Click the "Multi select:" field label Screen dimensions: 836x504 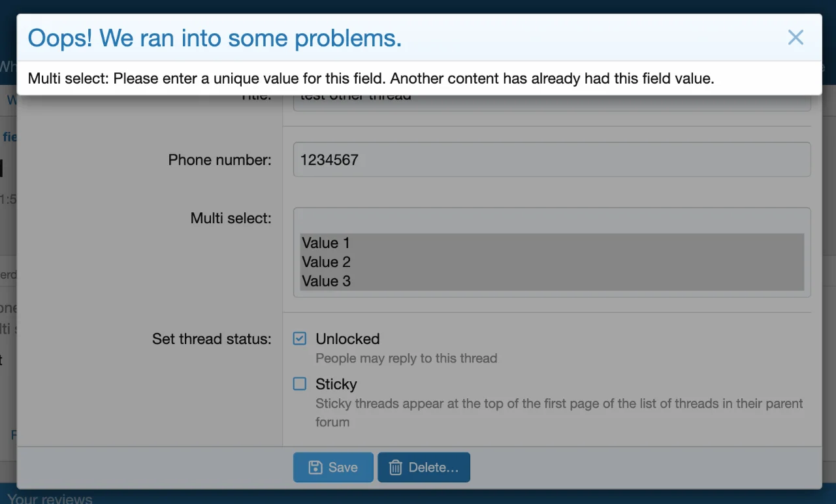point(231,218)
